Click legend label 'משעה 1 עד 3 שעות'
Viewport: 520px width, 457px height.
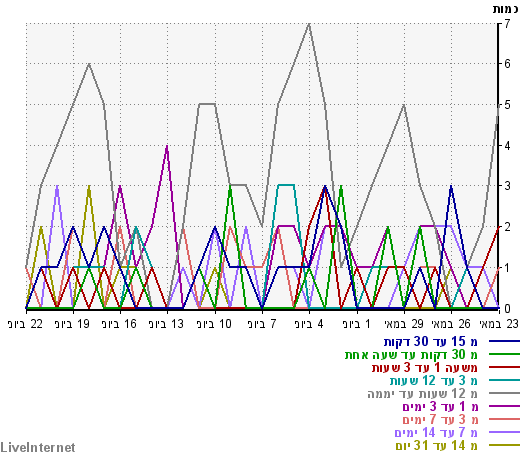(x=425, y=368)
